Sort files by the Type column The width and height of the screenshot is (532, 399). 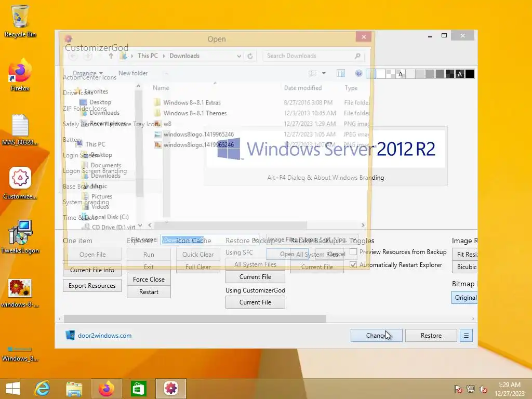[x=351, y=88]
